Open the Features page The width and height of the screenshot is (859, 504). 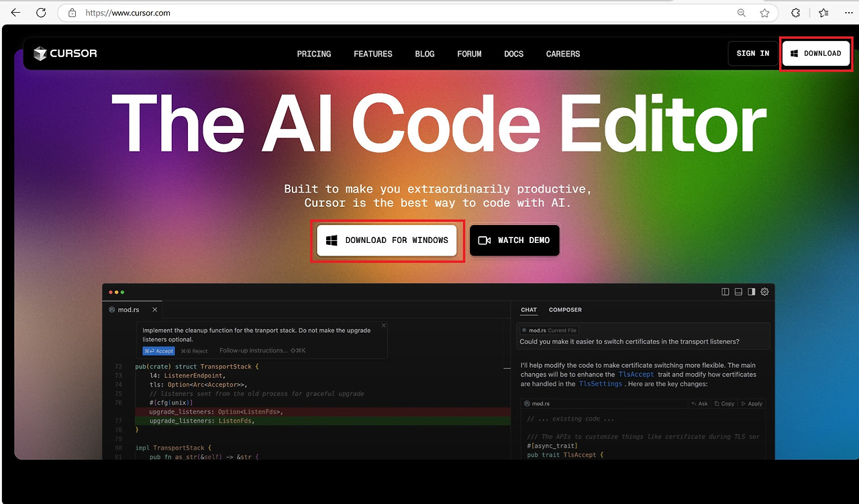(x=373, y=54)
